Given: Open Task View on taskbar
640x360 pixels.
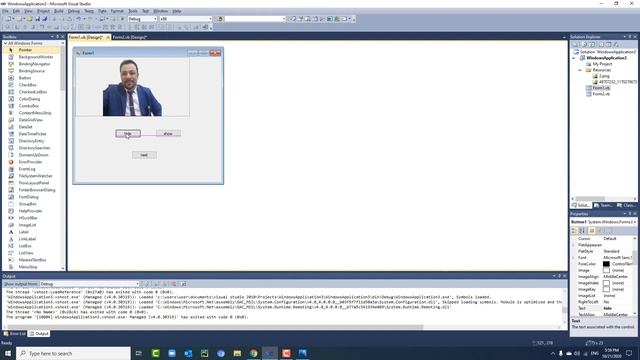Looking at the screenshot, I should click(x=139, y=353).
